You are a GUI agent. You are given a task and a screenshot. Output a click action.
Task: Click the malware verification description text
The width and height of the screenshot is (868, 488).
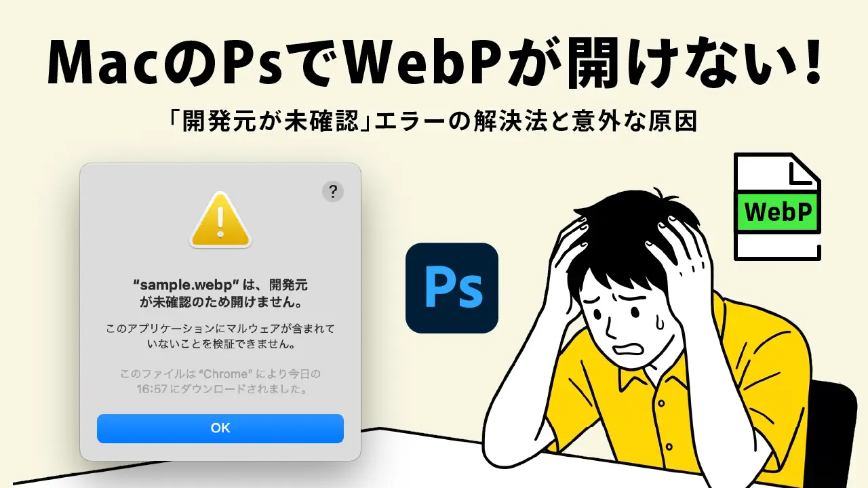click(x=220, y=336)
